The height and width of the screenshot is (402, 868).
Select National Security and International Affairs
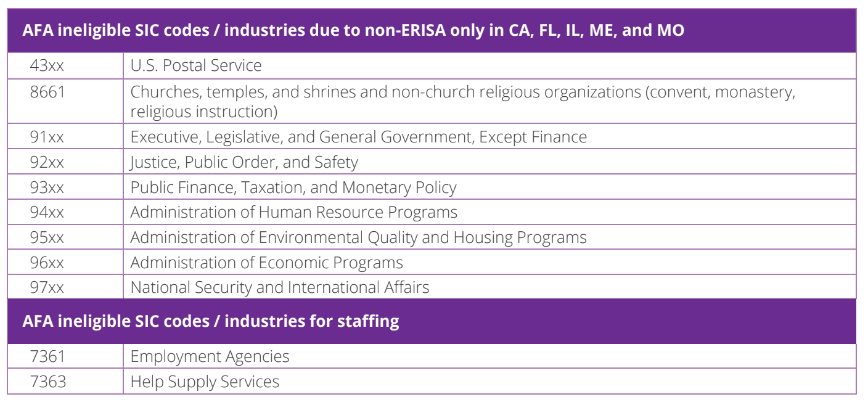[x=280, y=287]
